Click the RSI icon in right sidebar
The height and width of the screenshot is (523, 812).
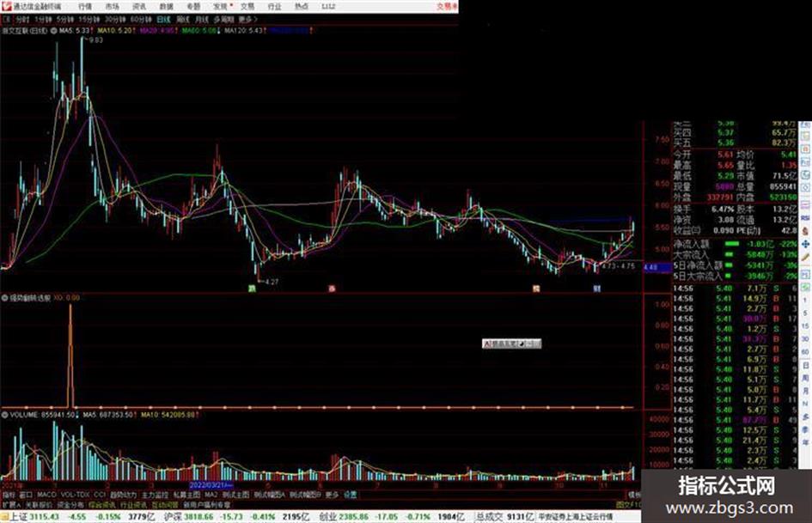[805, 218]
